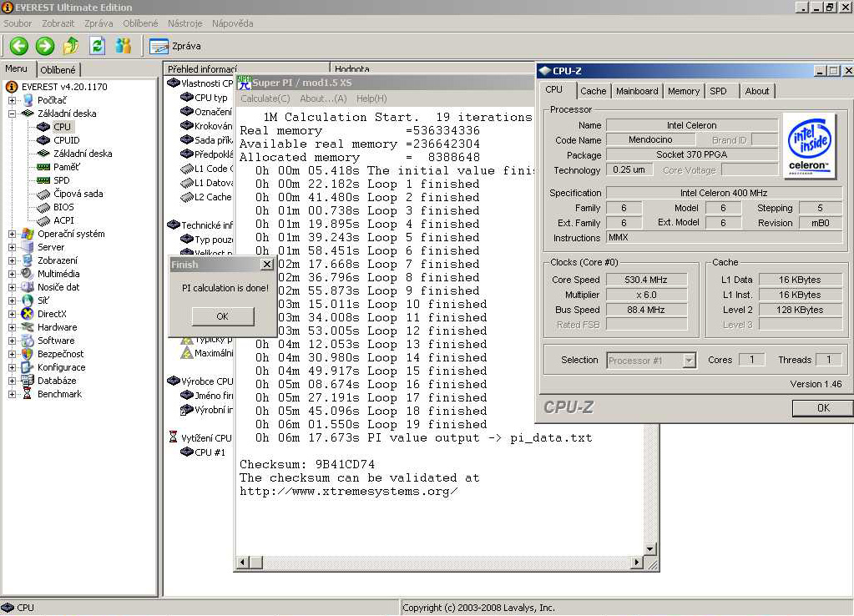
Task: Open the Zpráva menu in menu bar
Action: coord(99,23)
